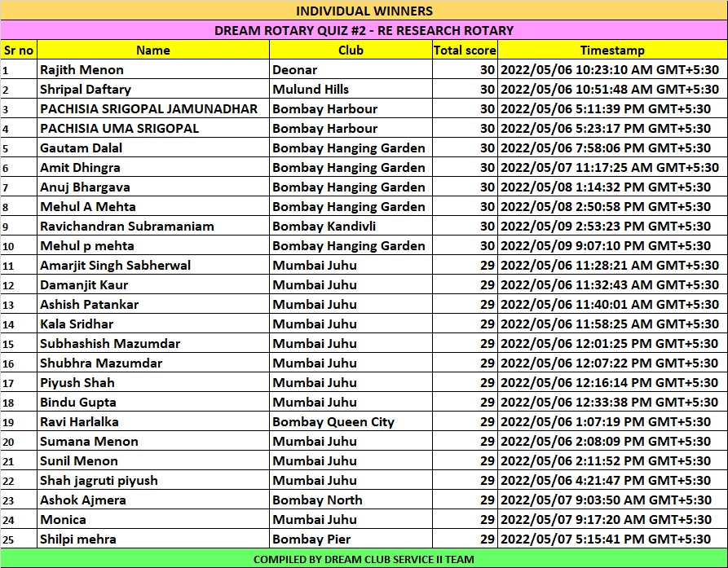Viewport: 728px width, 568px height.
Task: Select PACHISIA SRIGOPAL JAMUNADHAR name cell
Action: click(153, 108)
